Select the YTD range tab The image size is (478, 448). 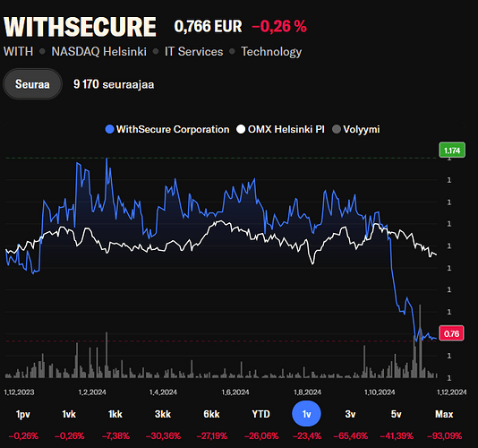pos(261,414)
